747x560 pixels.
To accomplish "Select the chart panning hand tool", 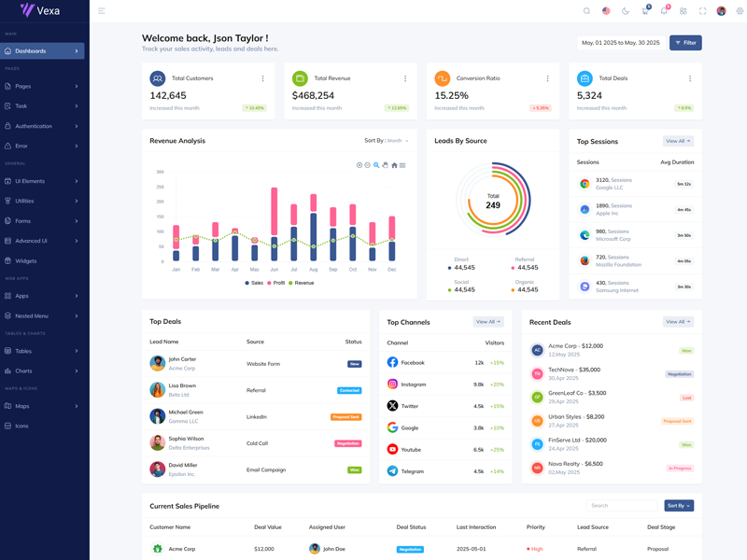I will click(385, 165).
